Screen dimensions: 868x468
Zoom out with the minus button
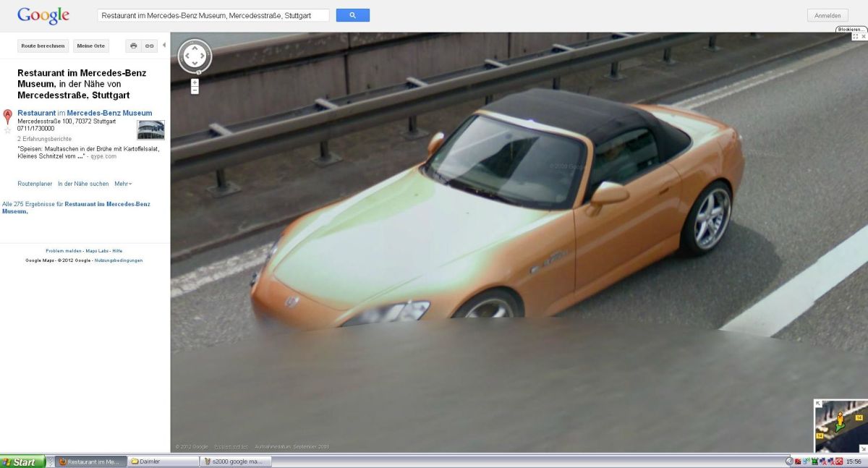tap(195, 91)
